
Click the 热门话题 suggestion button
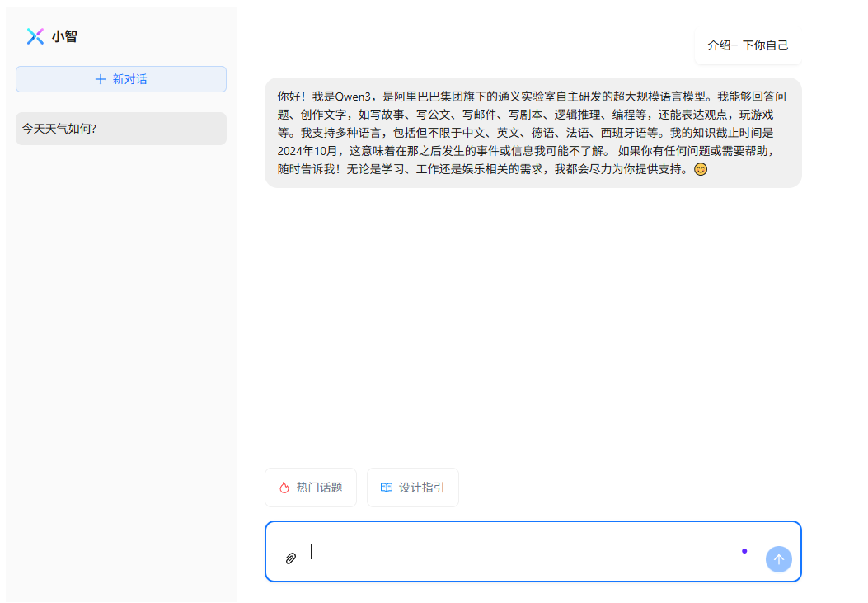pyautogui.click(x=311, y=488)
